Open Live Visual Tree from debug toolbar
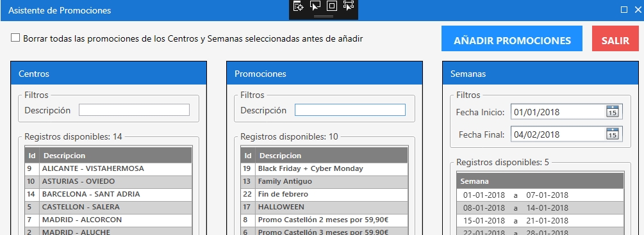 tap(298, 6)
